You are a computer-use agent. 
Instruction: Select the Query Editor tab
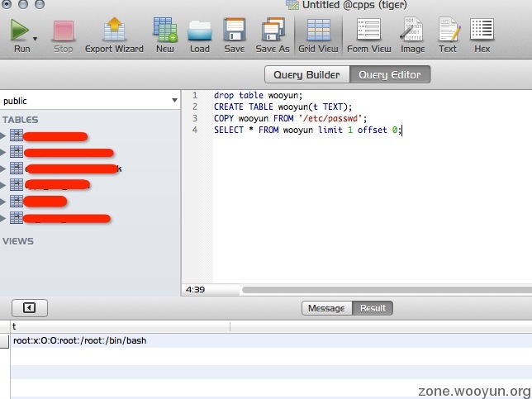(390, 75)
